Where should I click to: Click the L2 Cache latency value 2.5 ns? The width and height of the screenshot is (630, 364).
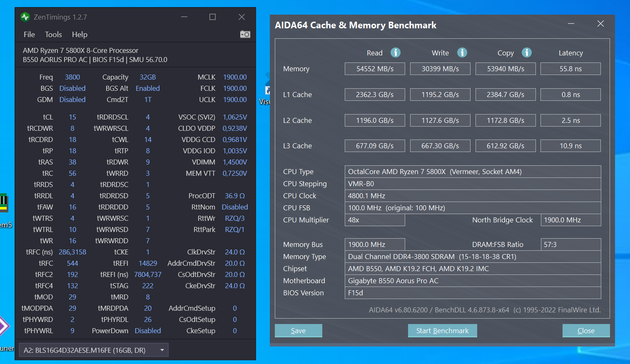click(x=570, y=120)
